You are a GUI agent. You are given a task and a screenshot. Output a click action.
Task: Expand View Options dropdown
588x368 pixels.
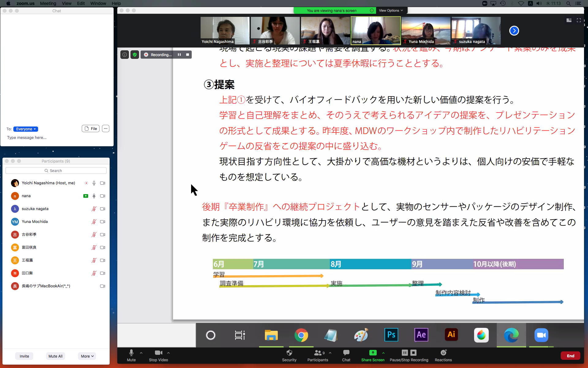point(391,10)
